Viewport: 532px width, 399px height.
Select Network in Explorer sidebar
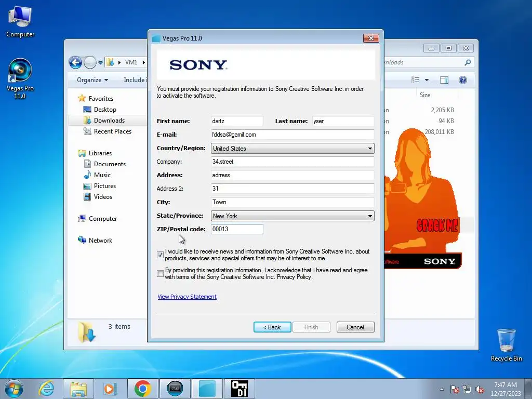click(100, 240)
